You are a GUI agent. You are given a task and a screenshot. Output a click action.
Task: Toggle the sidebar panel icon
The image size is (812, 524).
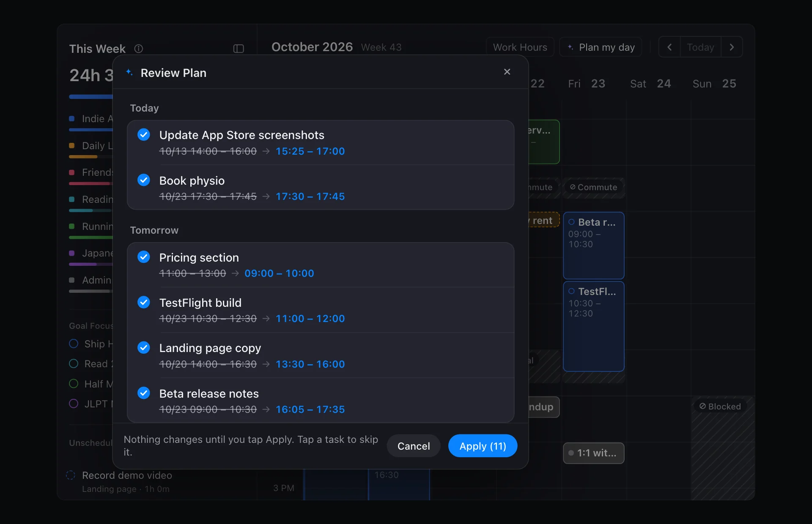(x=239, y=49)
